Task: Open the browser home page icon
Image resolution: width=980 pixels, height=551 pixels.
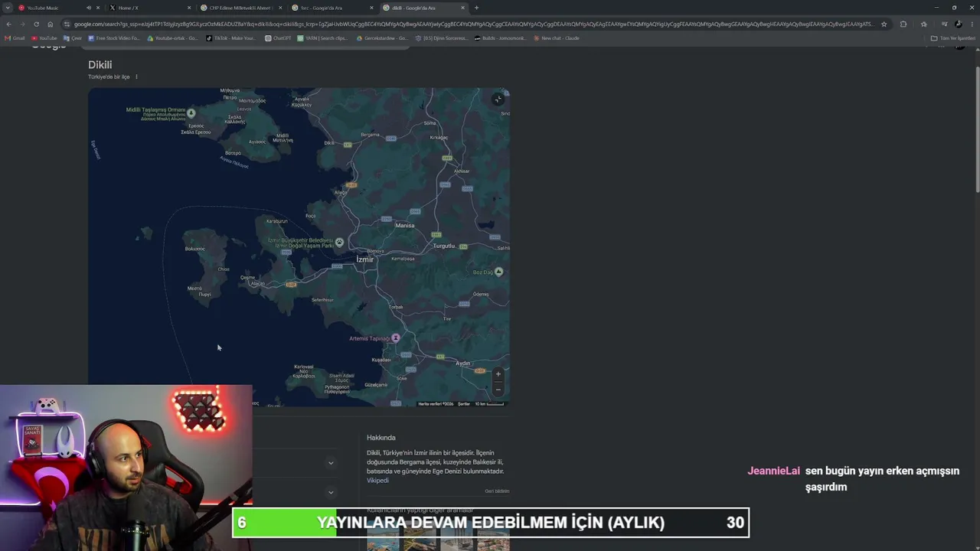Action: [51, 24]
